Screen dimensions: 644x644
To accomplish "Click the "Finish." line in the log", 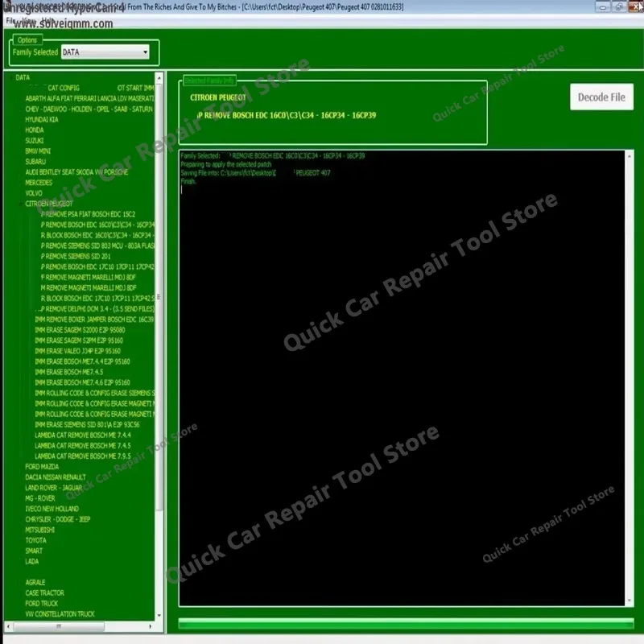I will tap(188, 181).
